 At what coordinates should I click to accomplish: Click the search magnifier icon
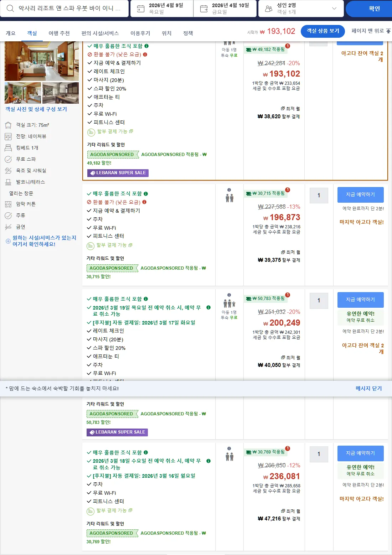[10, 9]
